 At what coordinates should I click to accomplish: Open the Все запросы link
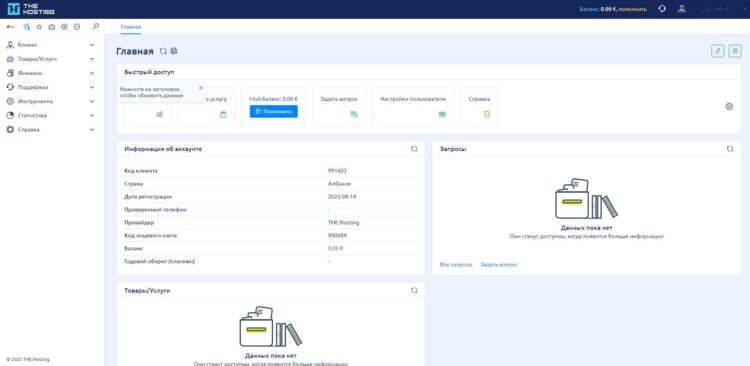click(456, 265)
